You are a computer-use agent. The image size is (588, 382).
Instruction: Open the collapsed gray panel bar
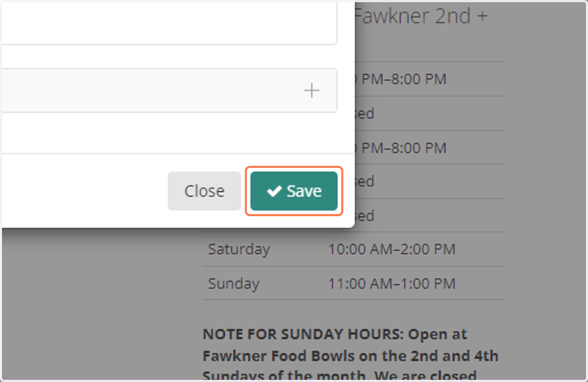pos(169,90)
